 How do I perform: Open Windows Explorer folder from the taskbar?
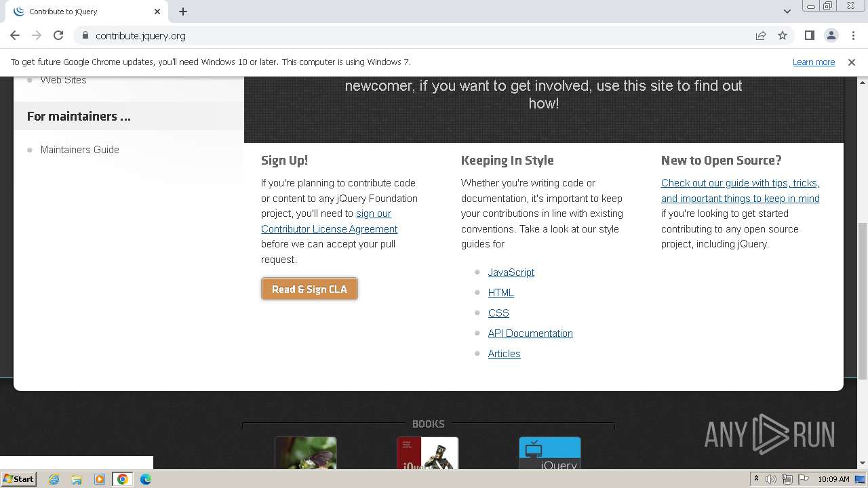(x=77, y=479)
